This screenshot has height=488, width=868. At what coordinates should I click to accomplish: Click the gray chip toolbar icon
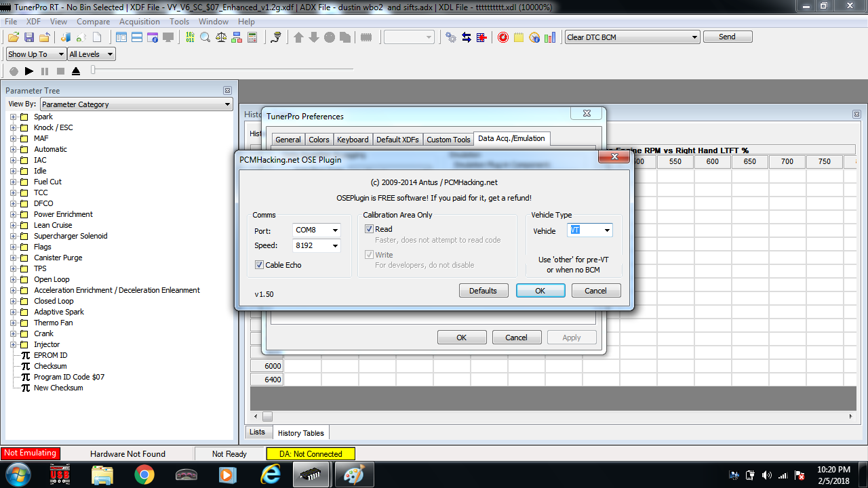click(x=366, y=37)
